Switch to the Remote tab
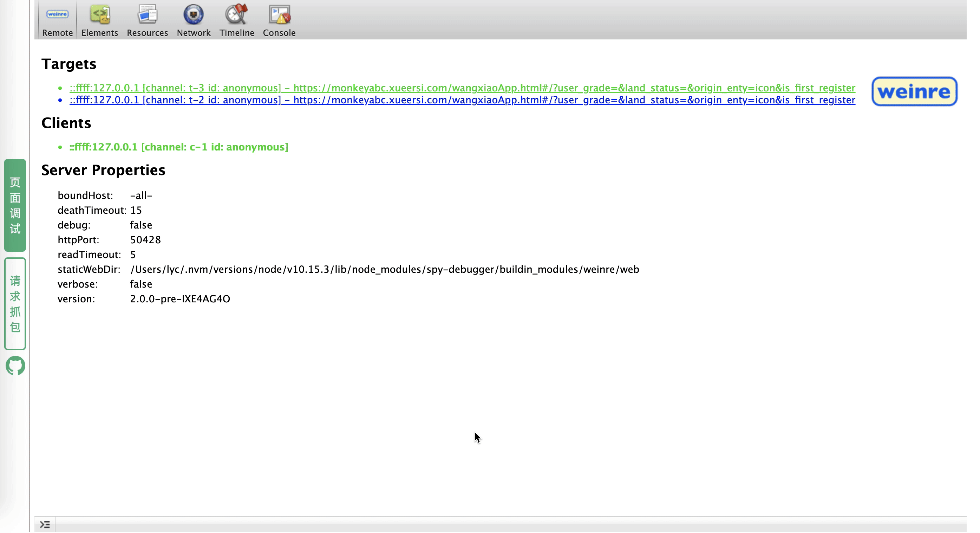Screen dimensions: 980x533 tap(58, 20)
